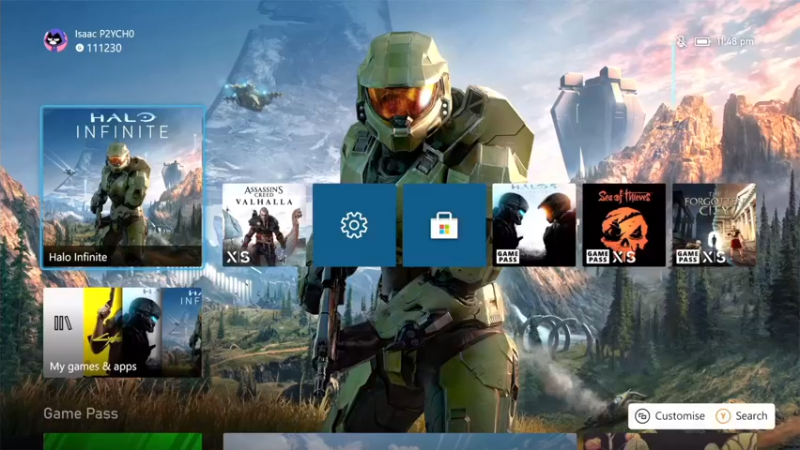The height and width of the screenshot is (450, 800).
Task: Open Isaac P2YCH0 profile avatar
Action: 55,40
